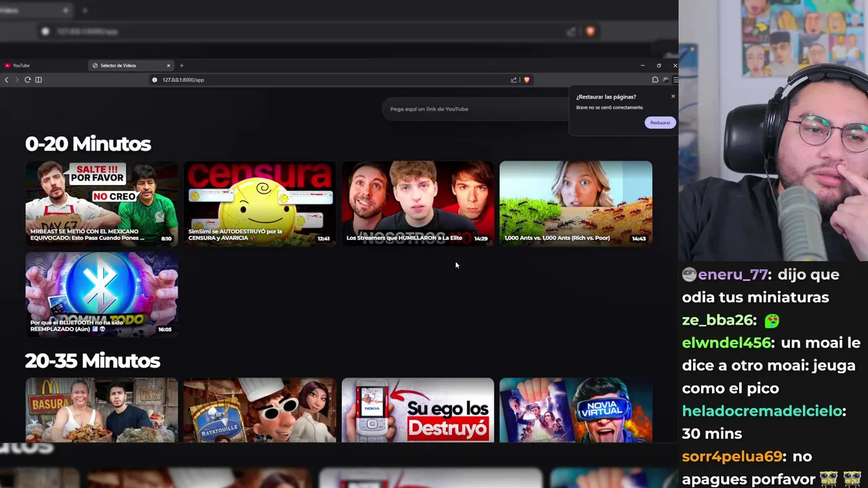Open the site info icon in address bar
Viewport: 868px width, 488px height.
155,80
